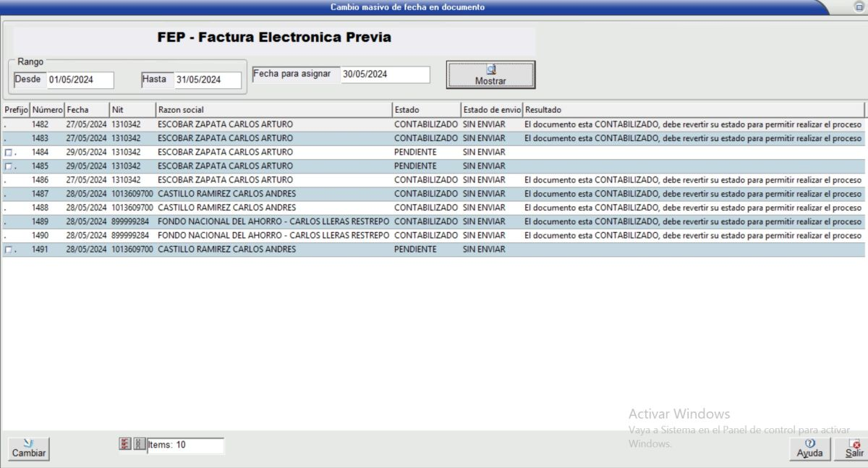Click the window restore icon in title bar
Screen dimensions: 868x468
click(x=859, y=7)
